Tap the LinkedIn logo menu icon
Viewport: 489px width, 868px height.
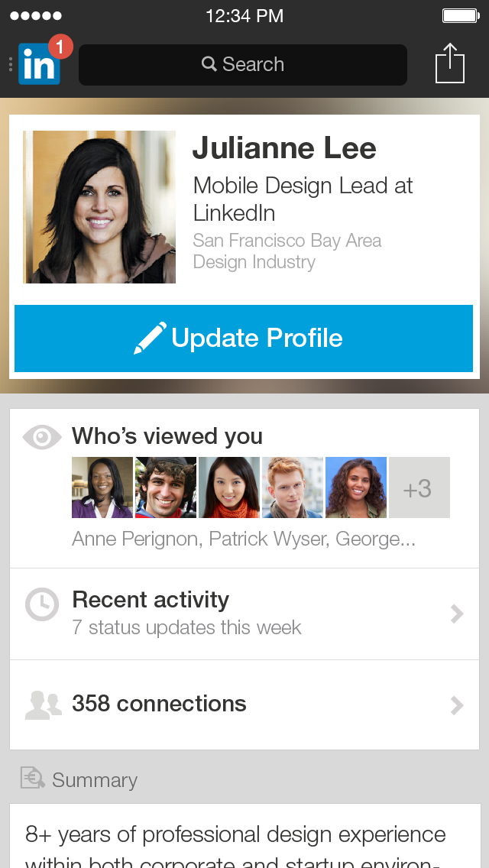click(38, 66)
